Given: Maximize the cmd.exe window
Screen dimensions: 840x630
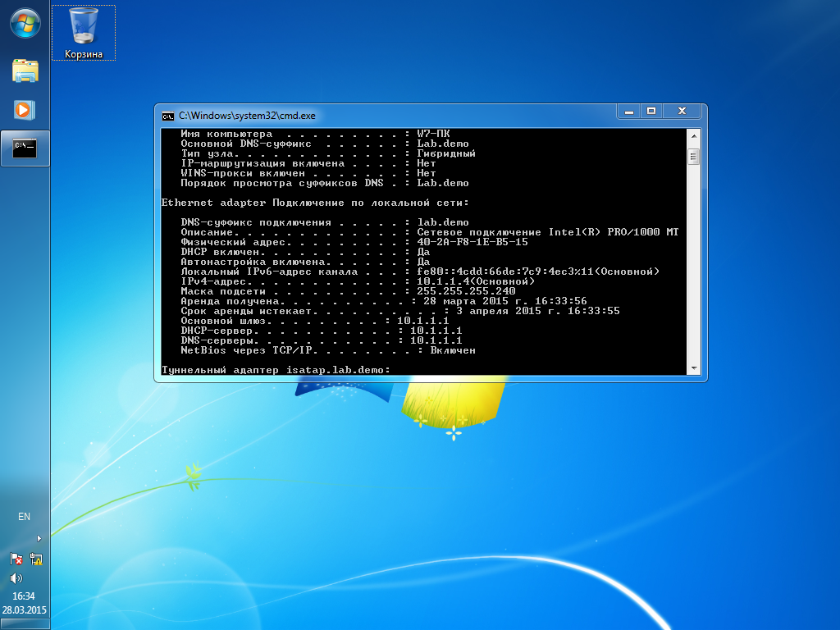Looking at the screenshot, I should pos(651,111).
